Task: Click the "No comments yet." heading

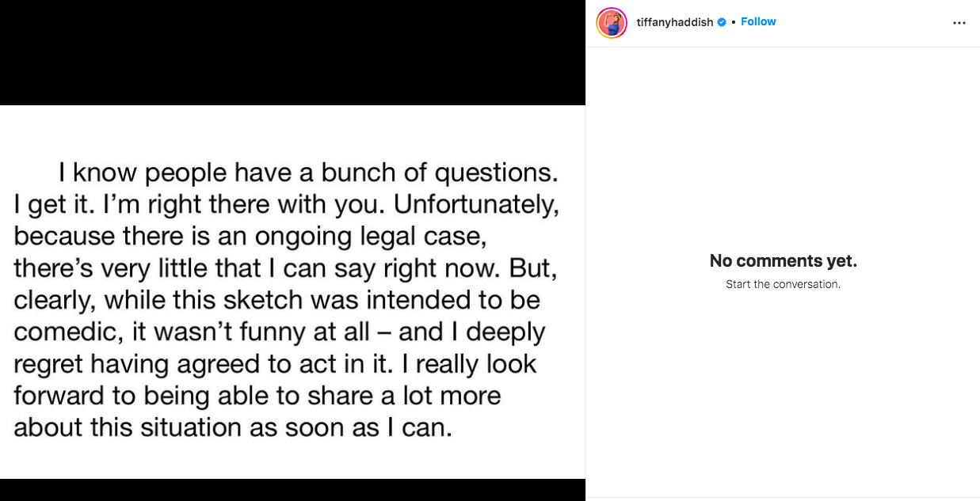Action: coord(783,260)
